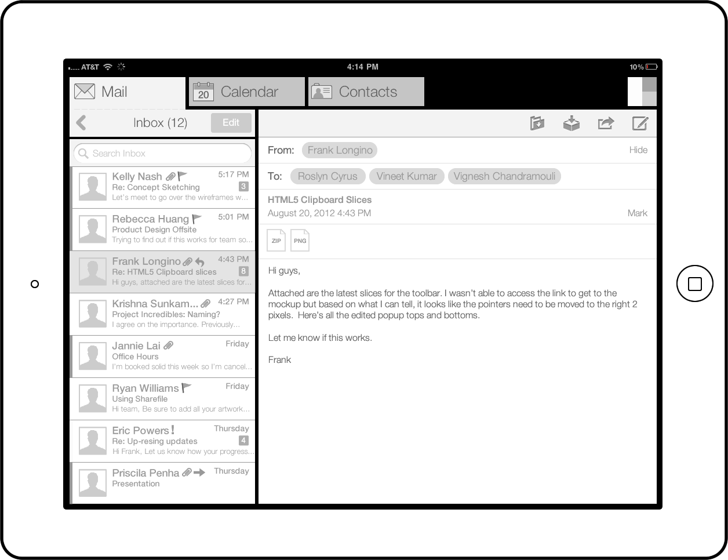Open Jannie Lai's Office Hours email

162,357
